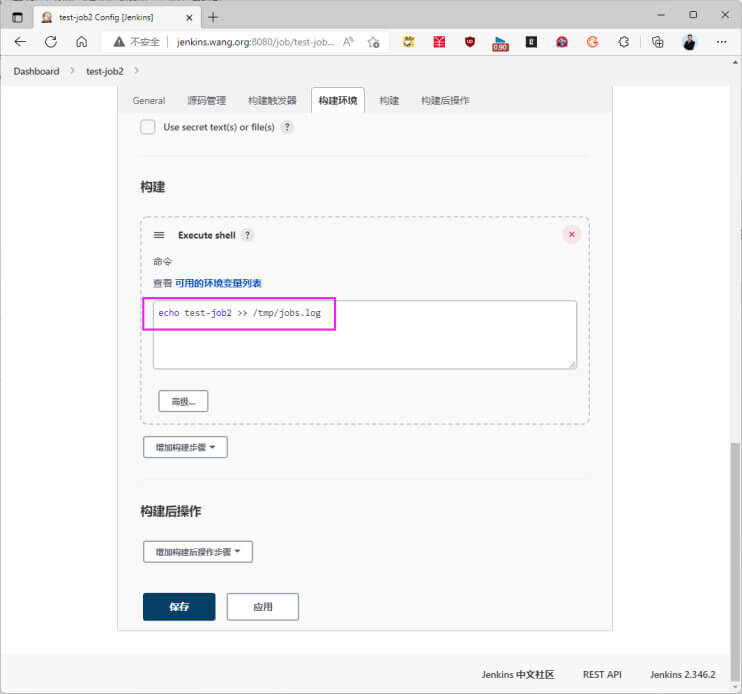
Task: Open help for Execute shell
Action: 247,235
